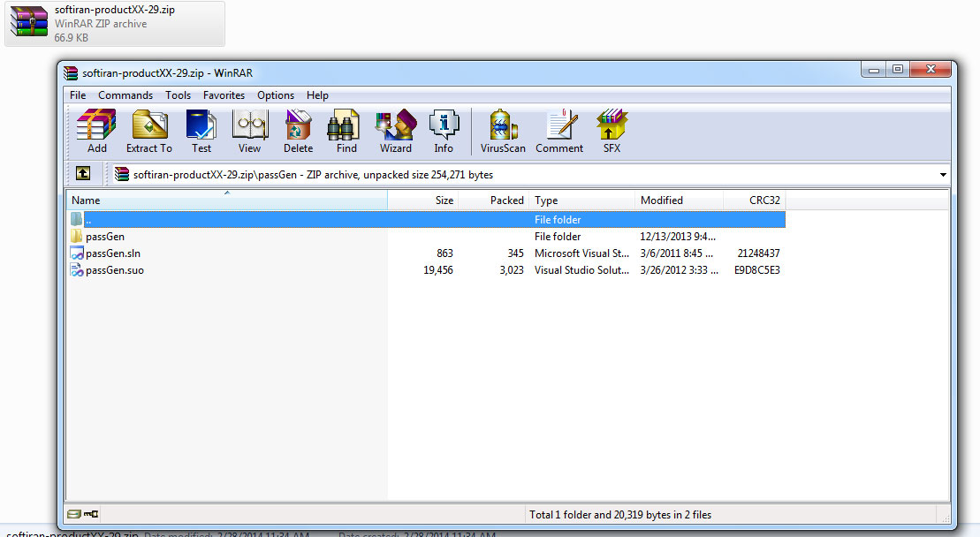Go up one level with arrow button
Viewport: 980px width, 537px height.
point(83,174)
